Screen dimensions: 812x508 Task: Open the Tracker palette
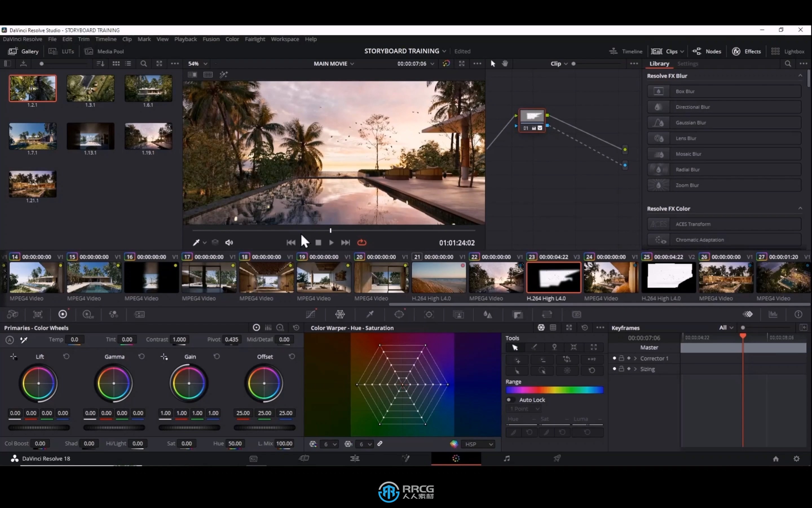[429, 314]
